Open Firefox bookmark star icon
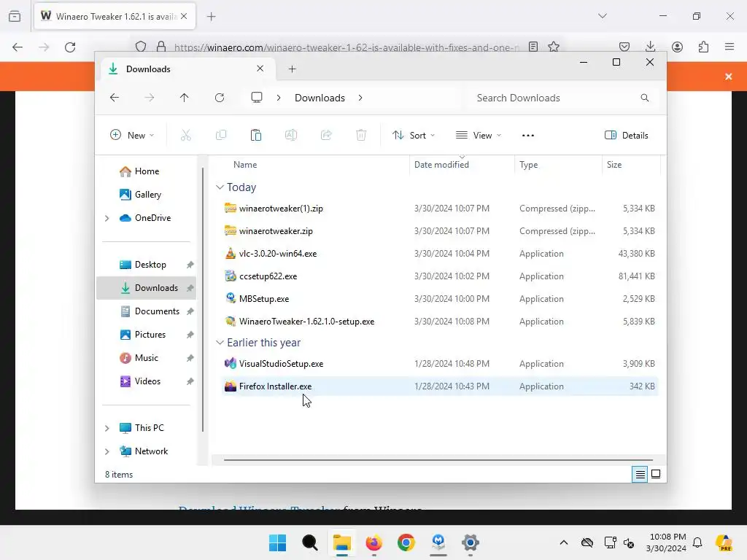The width and height of the screenshot is (747, 560). click(x=554, y=47)
